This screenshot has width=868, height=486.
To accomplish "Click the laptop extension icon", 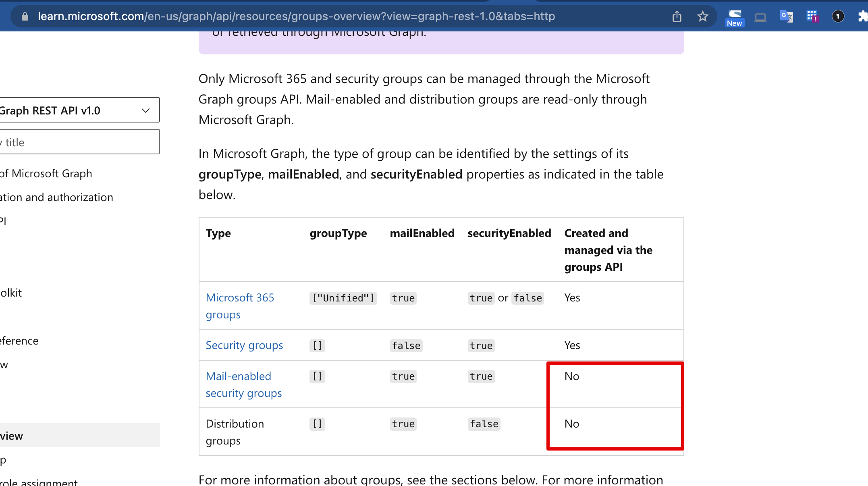I will [x=760, y=17].
